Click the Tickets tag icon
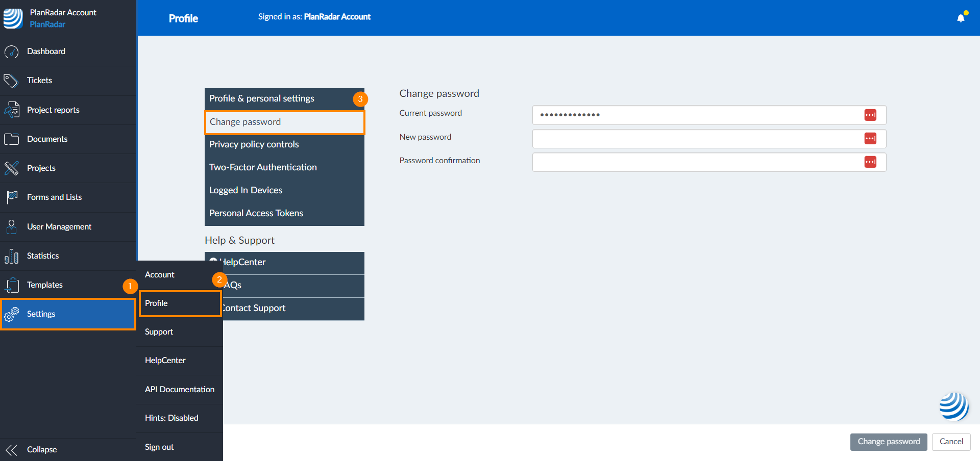Image resolution: width=980 pixels, height=461 pixels. [11, 81]
